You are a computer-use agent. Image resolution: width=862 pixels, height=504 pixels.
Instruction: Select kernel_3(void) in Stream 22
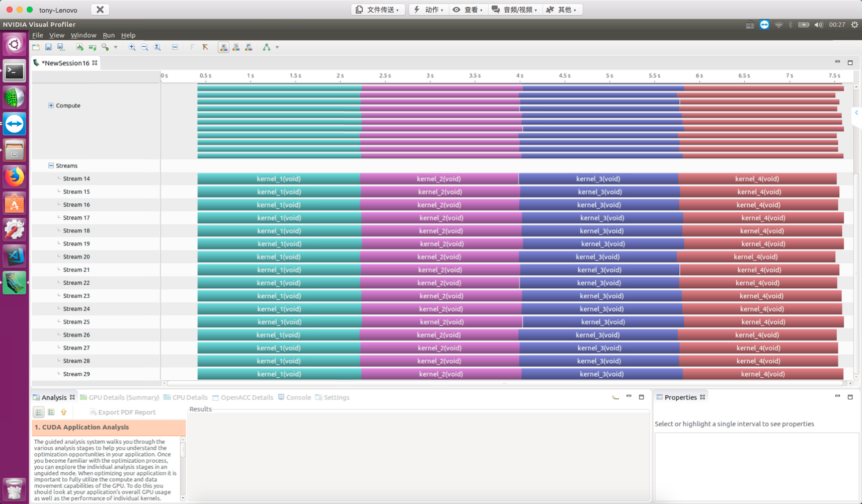tap(599, 283)
